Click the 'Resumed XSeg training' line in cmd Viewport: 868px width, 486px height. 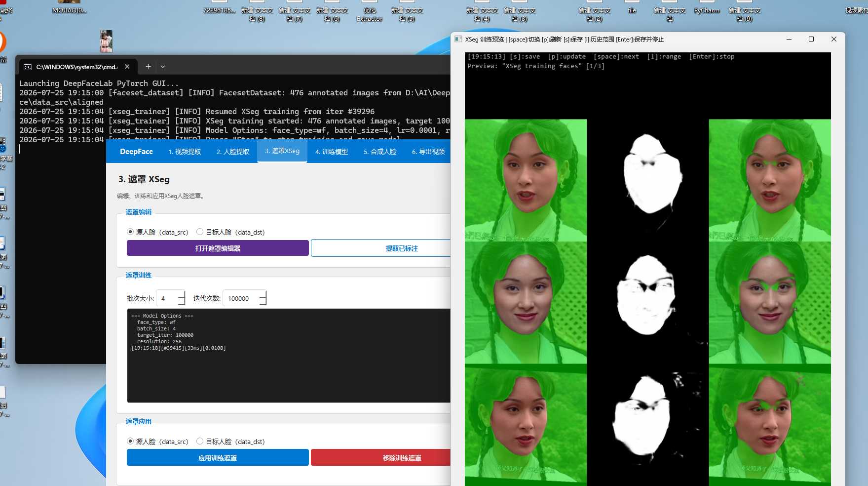[197, 112]
